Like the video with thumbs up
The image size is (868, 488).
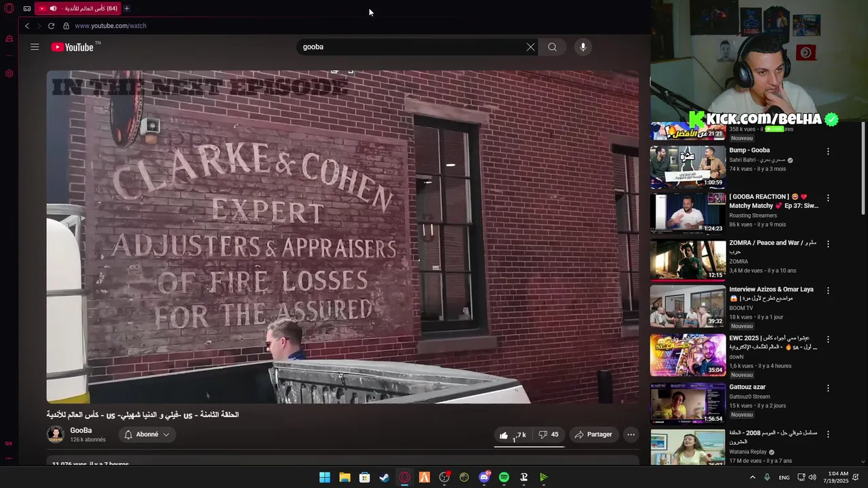click(x=513, y=434)
